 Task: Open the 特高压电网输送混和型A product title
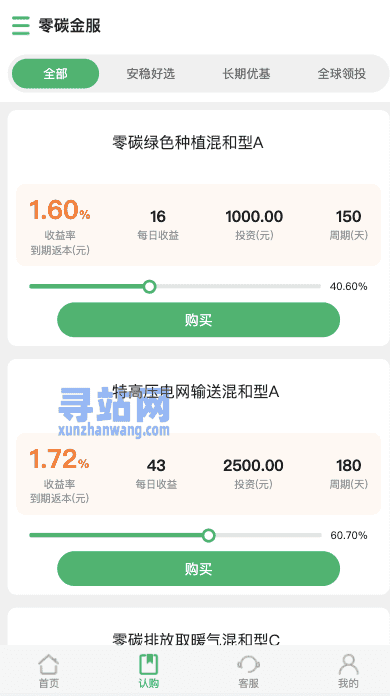[195, 392]
